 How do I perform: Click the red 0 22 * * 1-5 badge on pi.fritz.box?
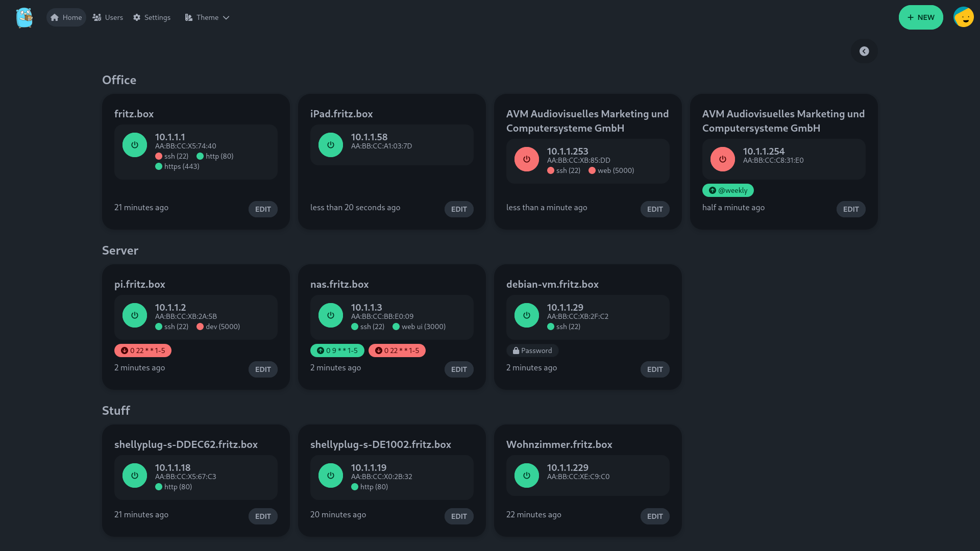142,350
